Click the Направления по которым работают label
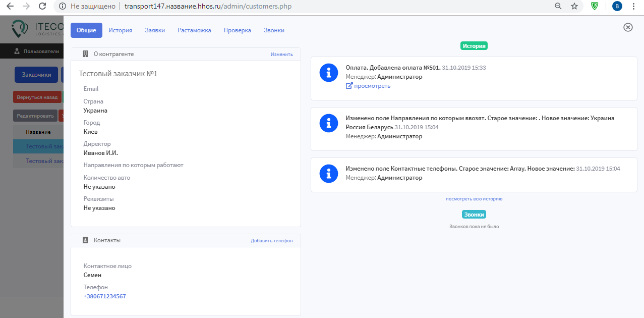 [134, 165]
